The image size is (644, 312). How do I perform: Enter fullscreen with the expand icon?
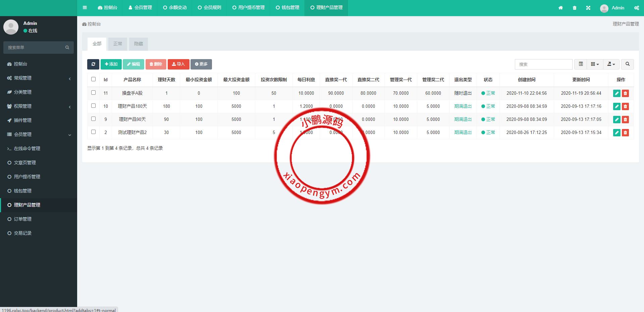tap(588, 8)
